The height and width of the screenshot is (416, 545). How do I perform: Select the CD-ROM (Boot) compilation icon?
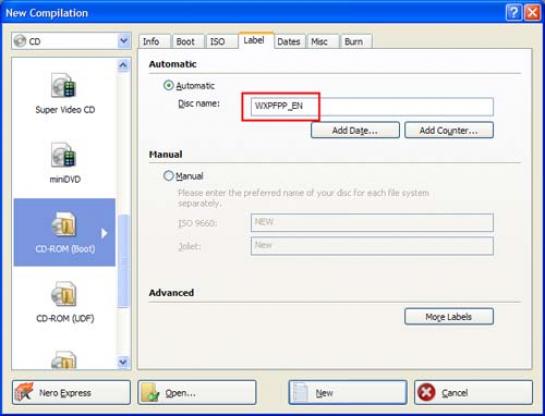click(64, 224)
